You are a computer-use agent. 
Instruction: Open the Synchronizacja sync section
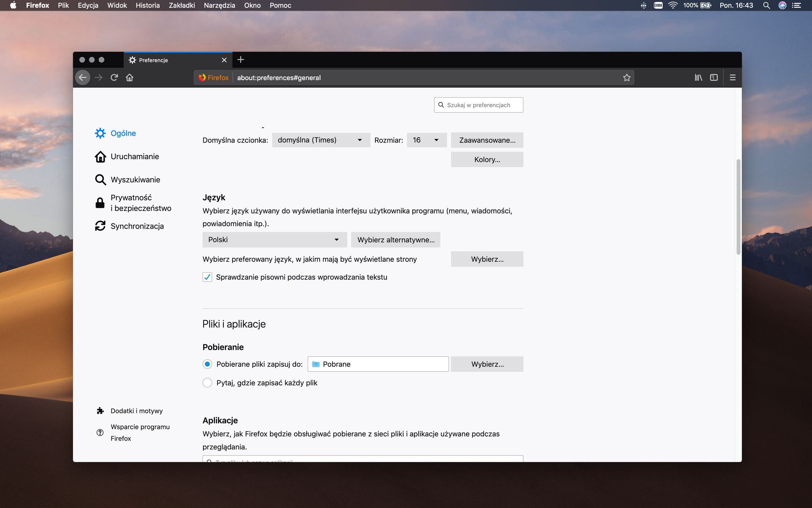(100, 226)
